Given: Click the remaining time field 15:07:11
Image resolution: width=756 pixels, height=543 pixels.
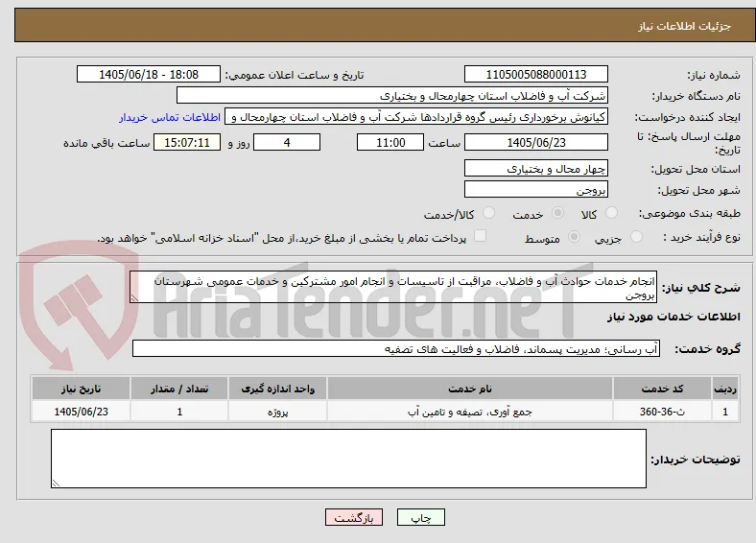Looking at the screenshot, I should (x=187, y=142).
